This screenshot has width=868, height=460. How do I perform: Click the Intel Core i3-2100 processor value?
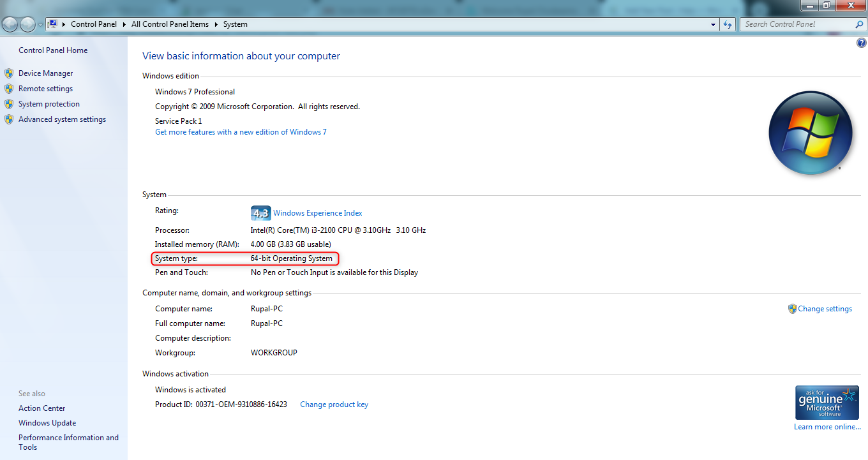click(x=338, y=230)
